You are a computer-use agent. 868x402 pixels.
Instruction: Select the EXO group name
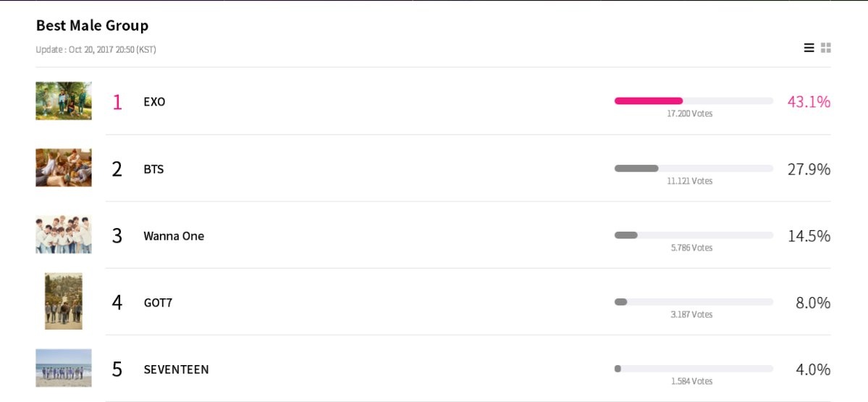[154, 101]
